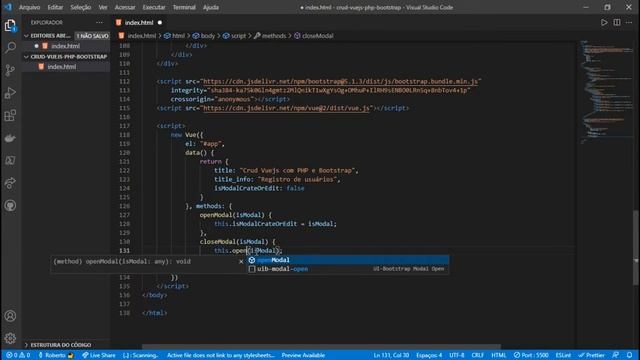Image resolution: width=640 pixels, height=360 pixels.
Task: Click the methods breadcrumb segment
Action: click(x=270, y=36)
